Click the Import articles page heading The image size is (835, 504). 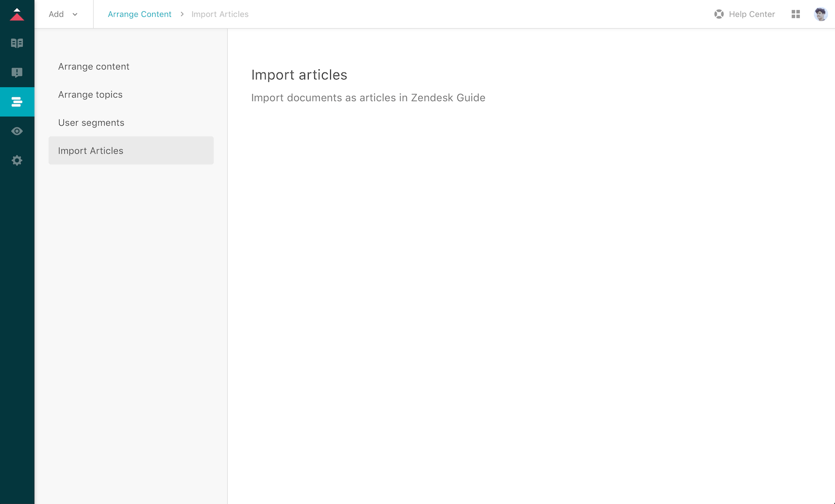tap(299, 75)
